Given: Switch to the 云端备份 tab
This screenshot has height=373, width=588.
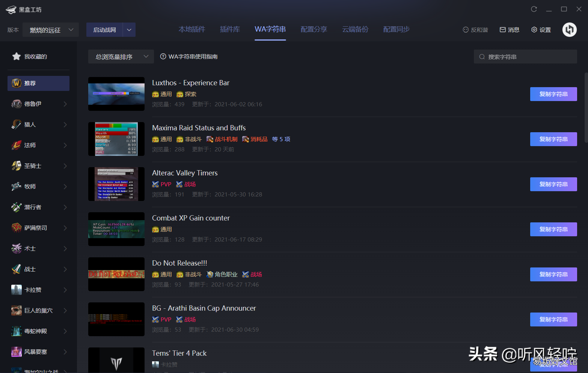Looking at the screenshot, I should pyautogui.click(x=355, y=29).
